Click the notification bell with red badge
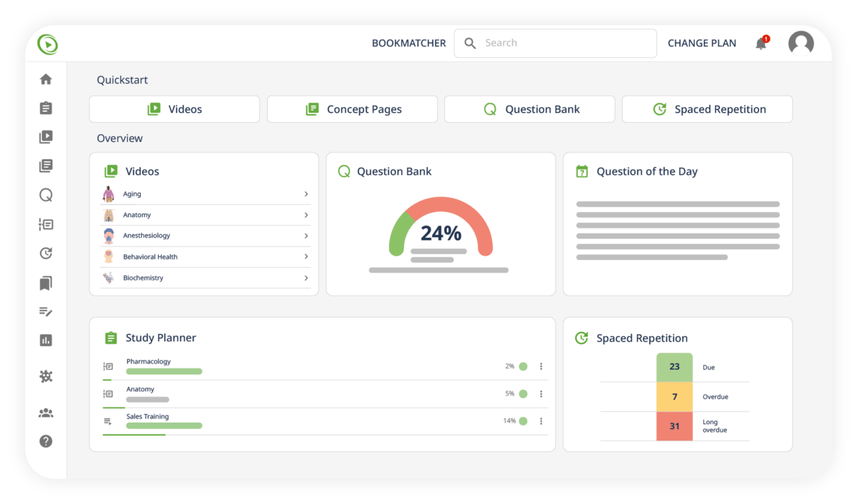 [761, 43]
